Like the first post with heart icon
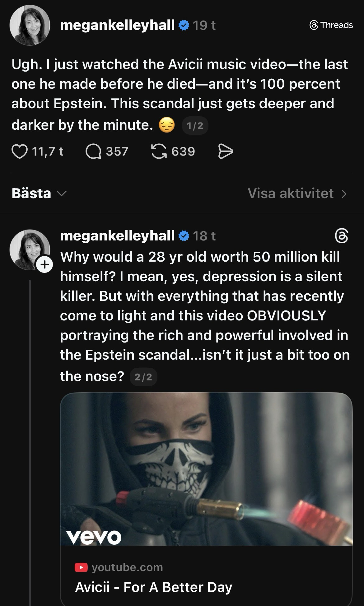Screen dimensions: 364x606 point(20,152)
